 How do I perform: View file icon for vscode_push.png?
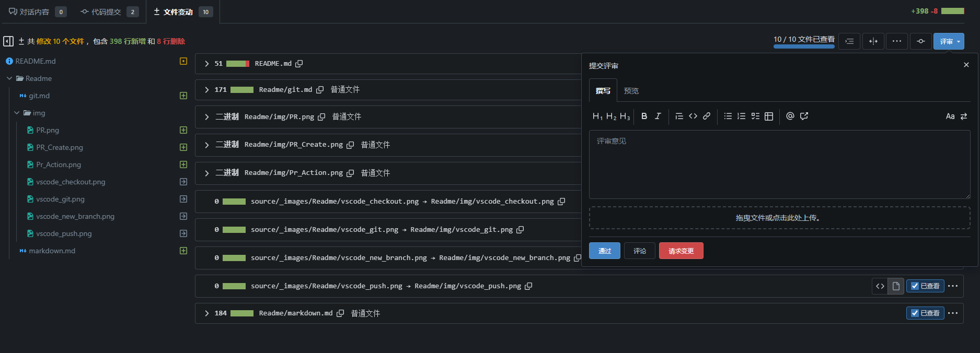[x=896, y=286]
